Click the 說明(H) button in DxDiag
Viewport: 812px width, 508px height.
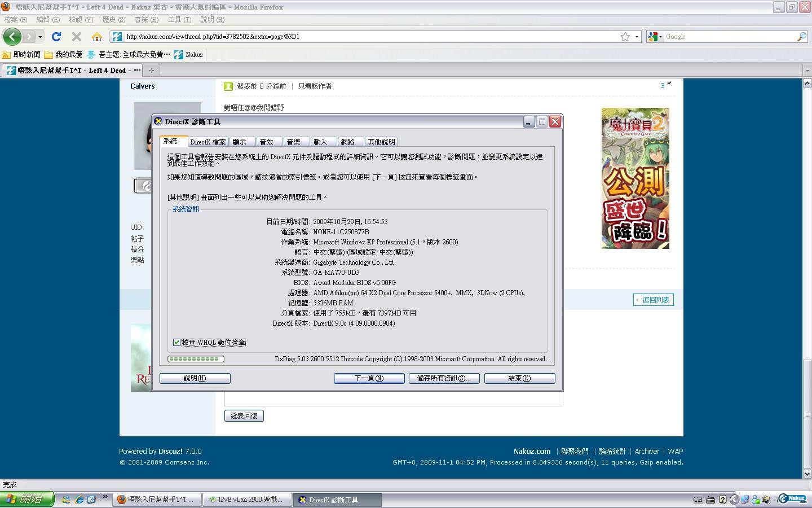pos(195,378)
